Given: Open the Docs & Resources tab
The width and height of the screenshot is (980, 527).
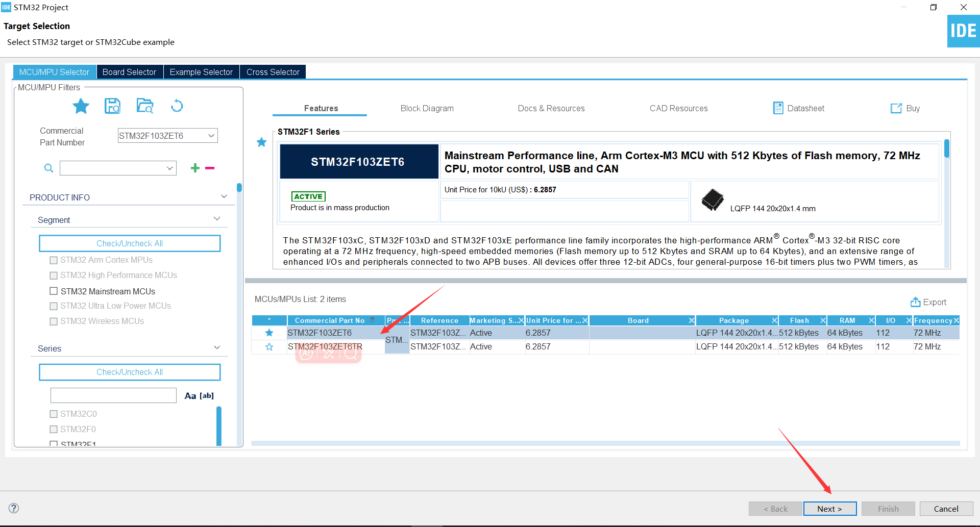Looking at the screenshot, I should click(551, 108).
